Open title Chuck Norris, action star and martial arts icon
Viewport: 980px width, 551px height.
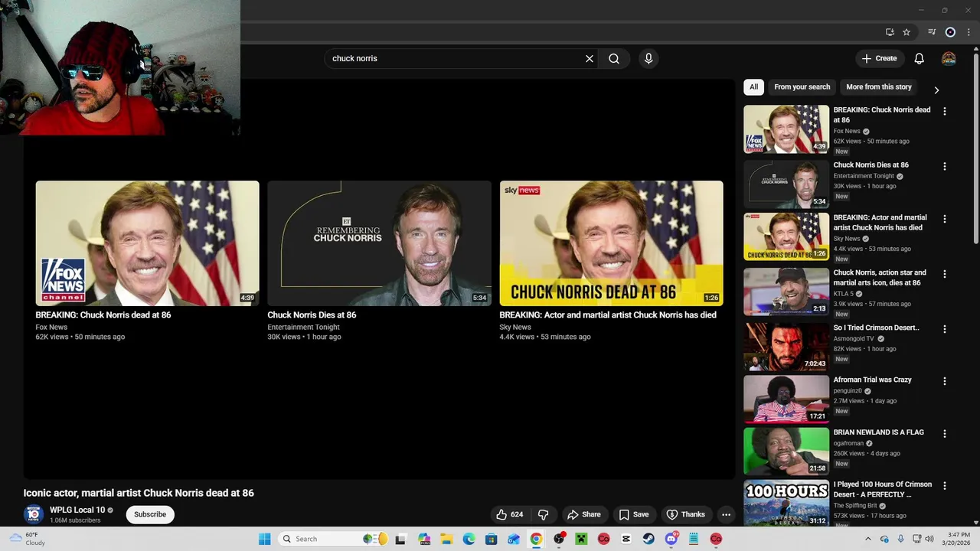point(880,278)
